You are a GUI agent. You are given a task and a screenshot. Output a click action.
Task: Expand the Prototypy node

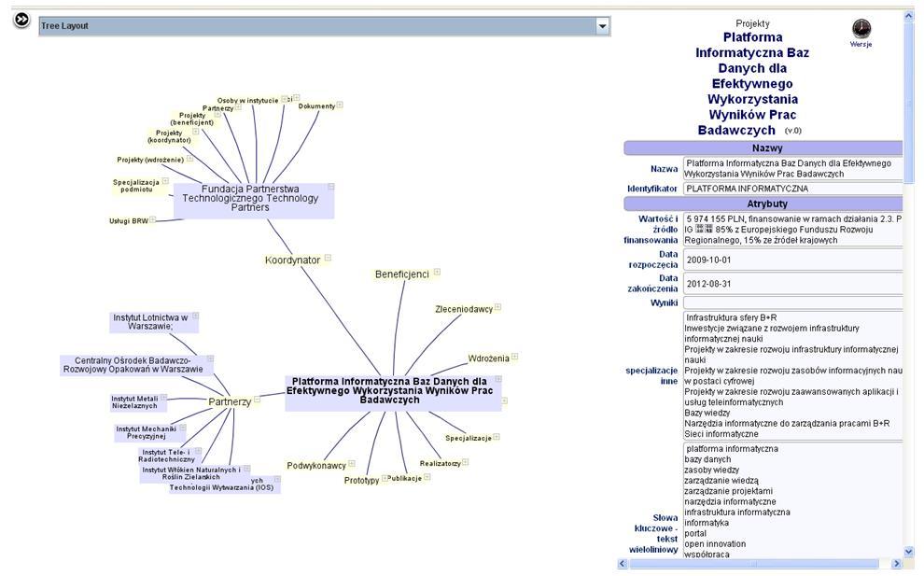385,478
